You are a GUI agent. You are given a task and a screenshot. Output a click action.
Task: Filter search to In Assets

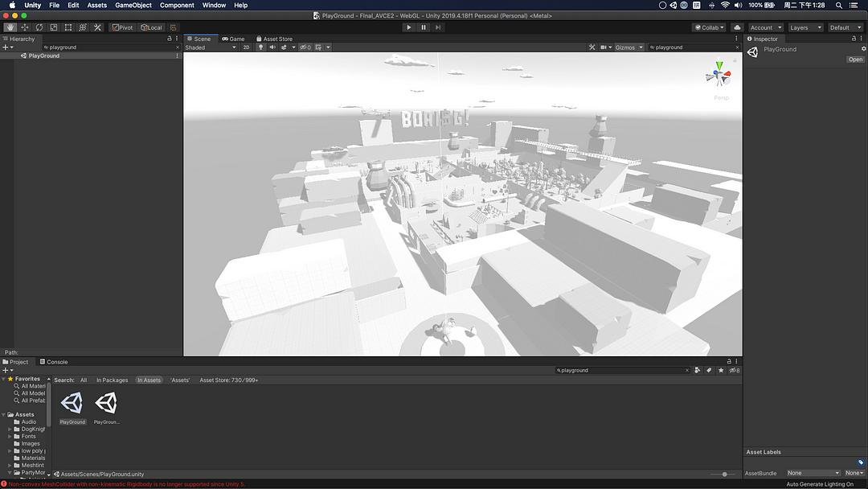coord(149,380)
